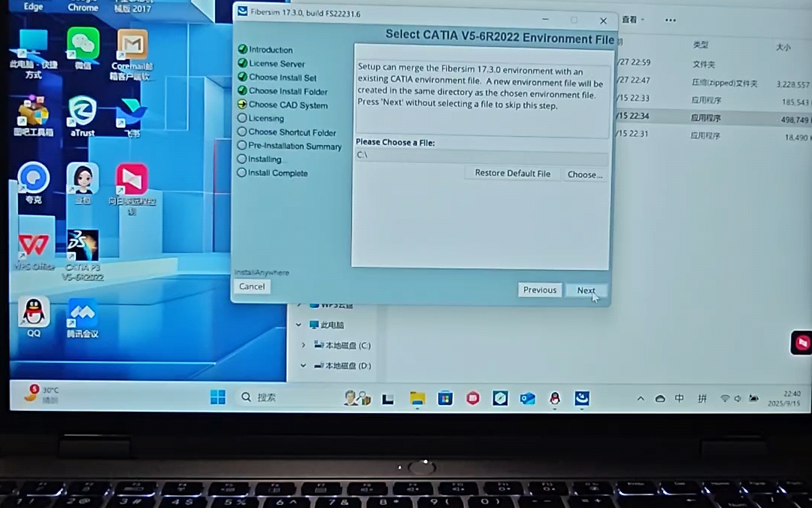Click the red floating Sunlogin edge widget
Image resolution: width=812 pixels, height=508 pixels.
801,342
